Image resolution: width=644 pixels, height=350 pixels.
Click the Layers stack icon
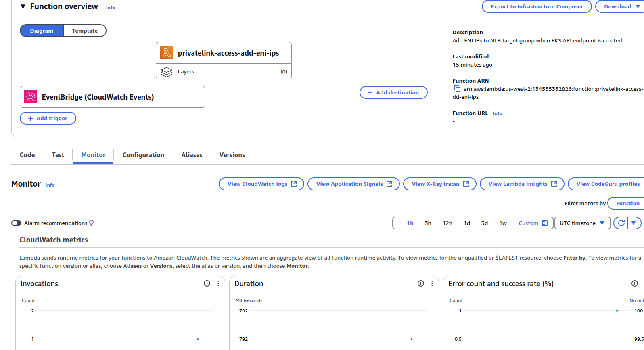tap(167, 72)
